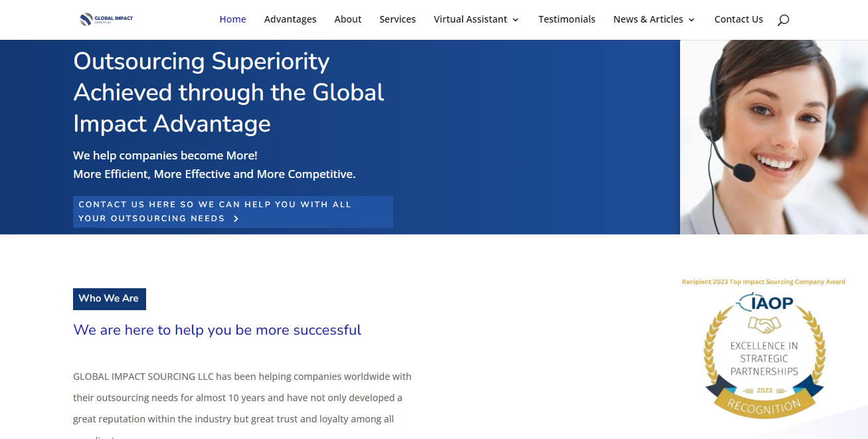Expand the News & Articles dropdown chevron

pyautogui.click(x=692, y=20)
